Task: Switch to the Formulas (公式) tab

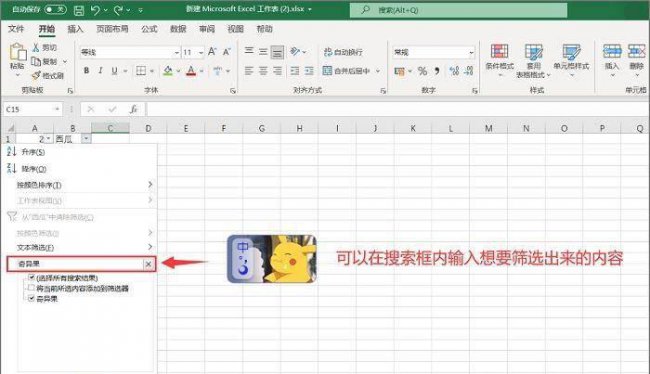Action: click(x=149, y=29)
